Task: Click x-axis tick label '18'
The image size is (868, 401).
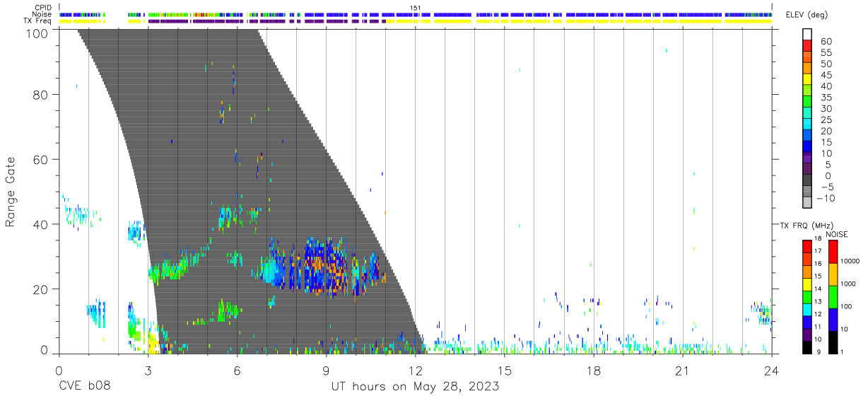Action: pyautogui.click(x=593, y=371)
